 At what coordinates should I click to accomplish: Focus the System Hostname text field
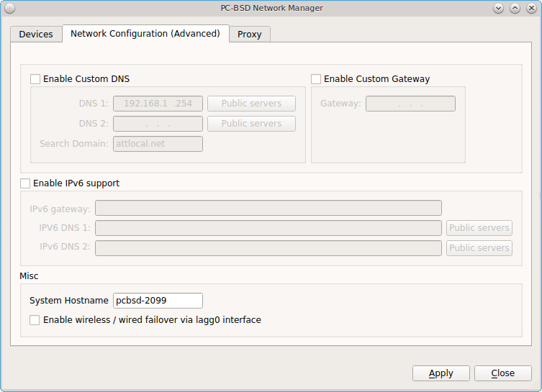158,301
